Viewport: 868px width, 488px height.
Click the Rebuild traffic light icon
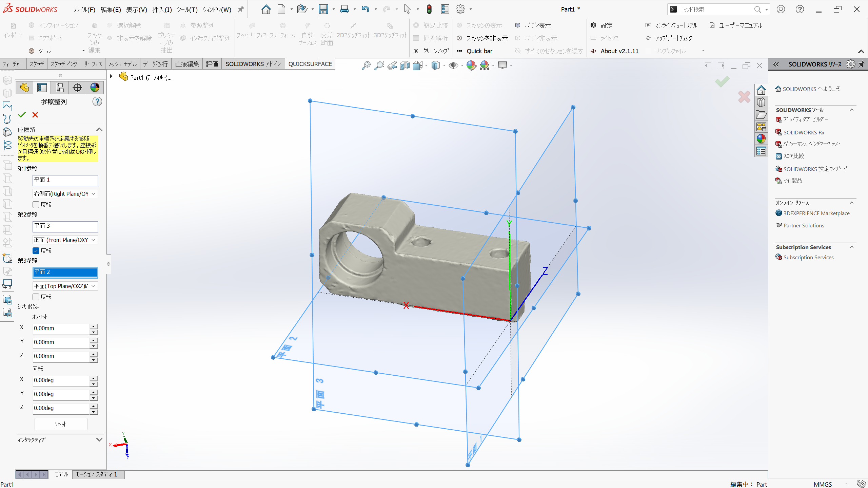pos(429,10)
